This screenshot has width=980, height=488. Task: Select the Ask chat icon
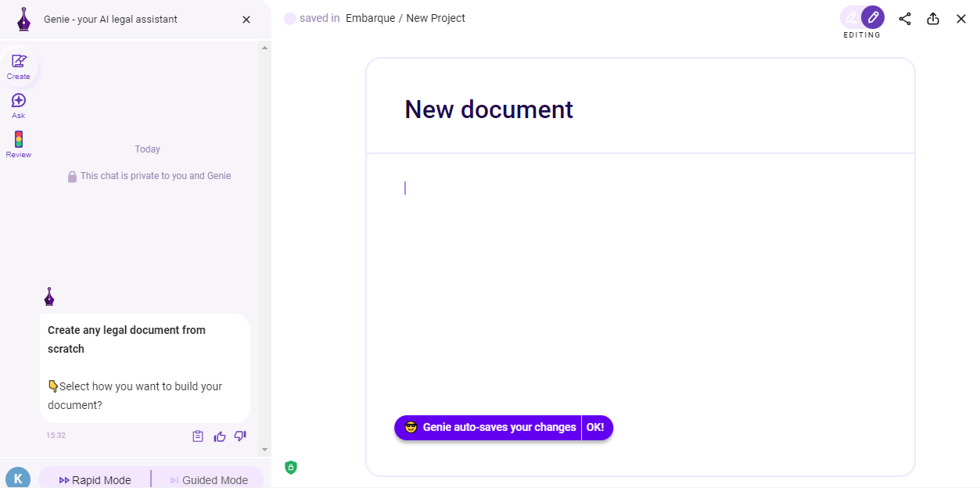tap(19, 105)
